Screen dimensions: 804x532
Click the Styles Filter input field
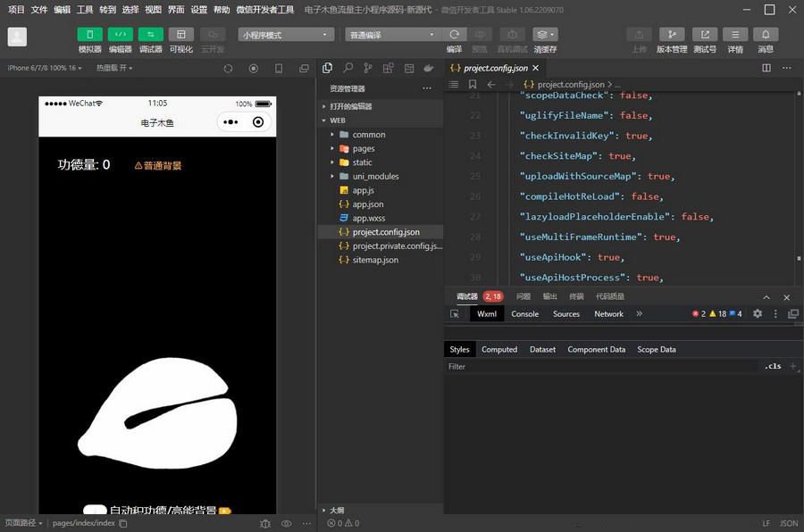coord(599,367)
